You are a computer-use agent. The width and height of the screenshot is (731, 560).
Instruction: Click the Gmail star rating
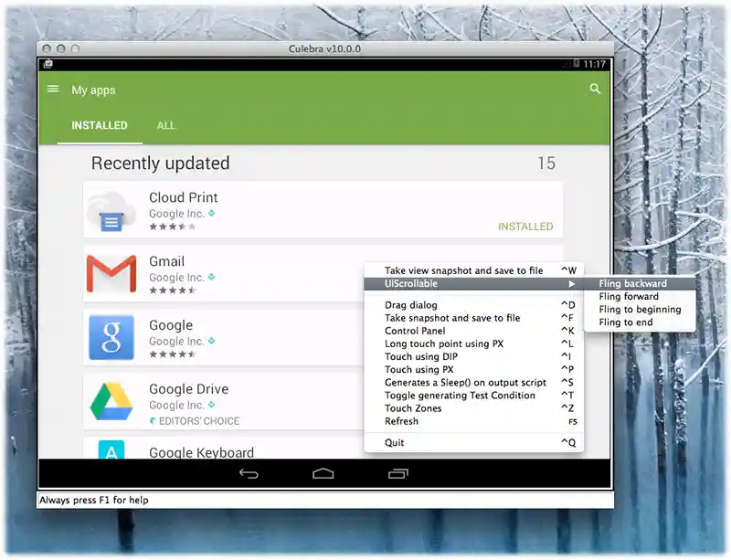click(172, 291)
